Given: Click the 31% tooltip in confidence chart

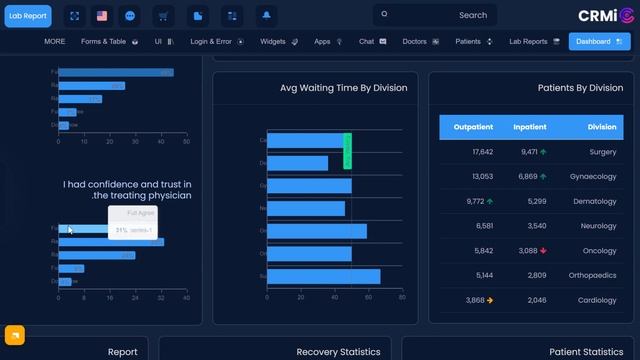Looking at the screenshot, I should click(133, 222).
